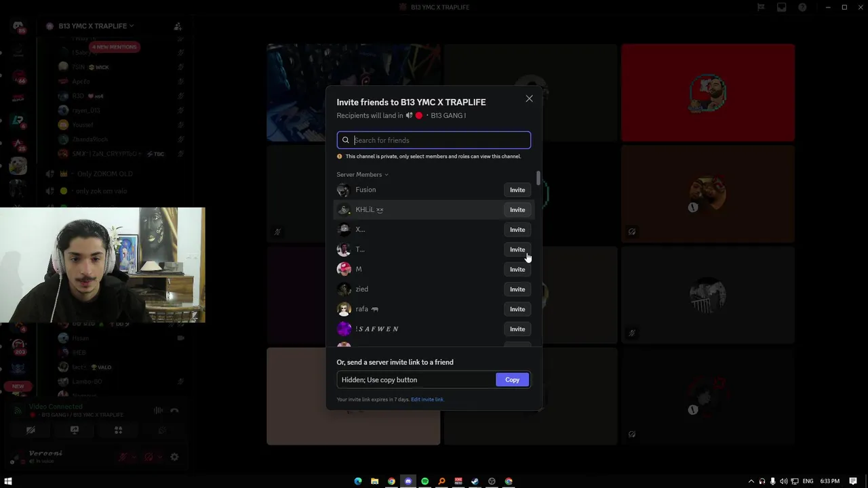Copy the server invite link
868x488 pixels.
(512, 380)
